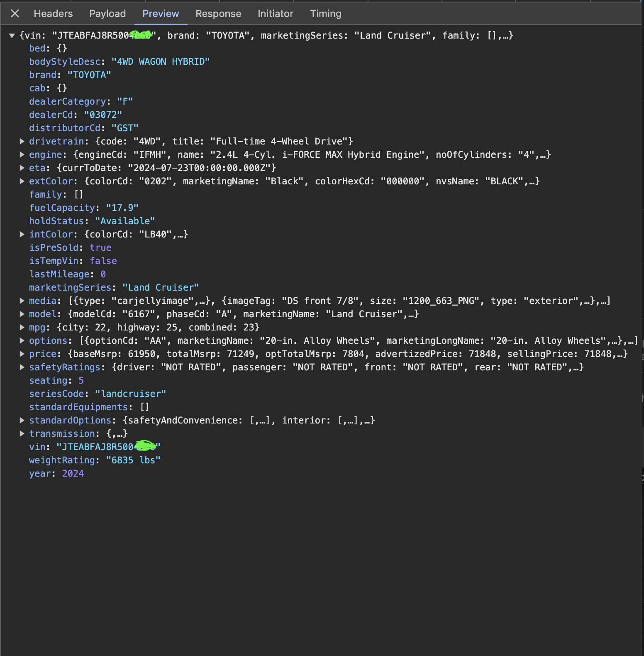Expand the safetyRatings object

(22, 367)
